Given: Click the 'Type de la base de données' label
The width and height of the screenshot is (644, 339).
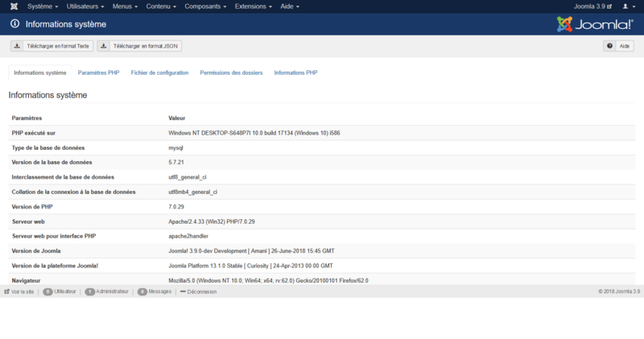Looking at the screenshot, I should (x=48, y=147).
